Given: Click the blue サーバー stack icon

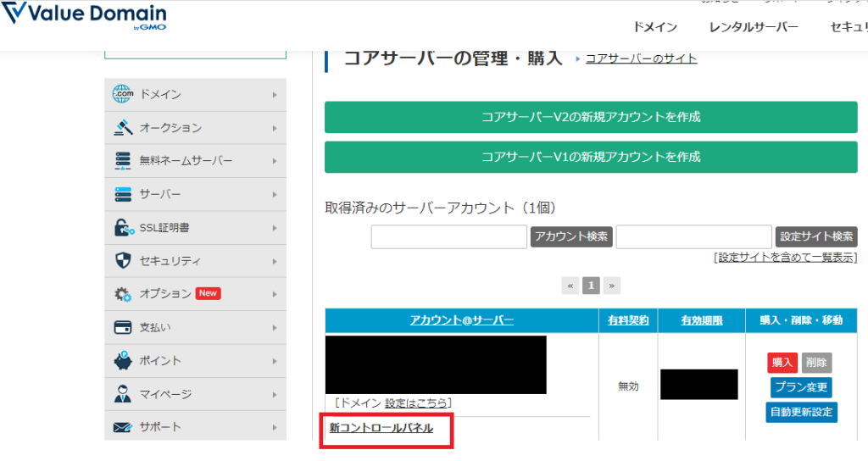Looking at the screenshot, I should [122, 194].
